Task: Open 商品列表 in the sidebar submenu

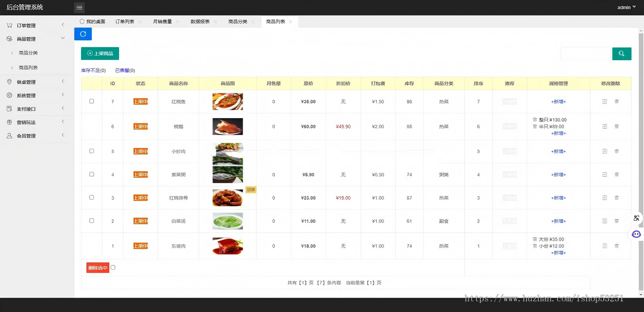Action: coord(28,68)
